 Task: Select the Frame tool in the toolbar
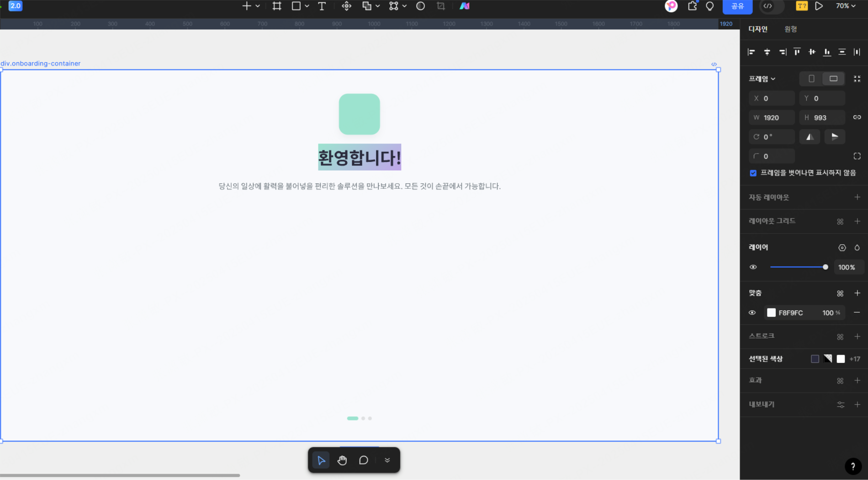point(276,6)
